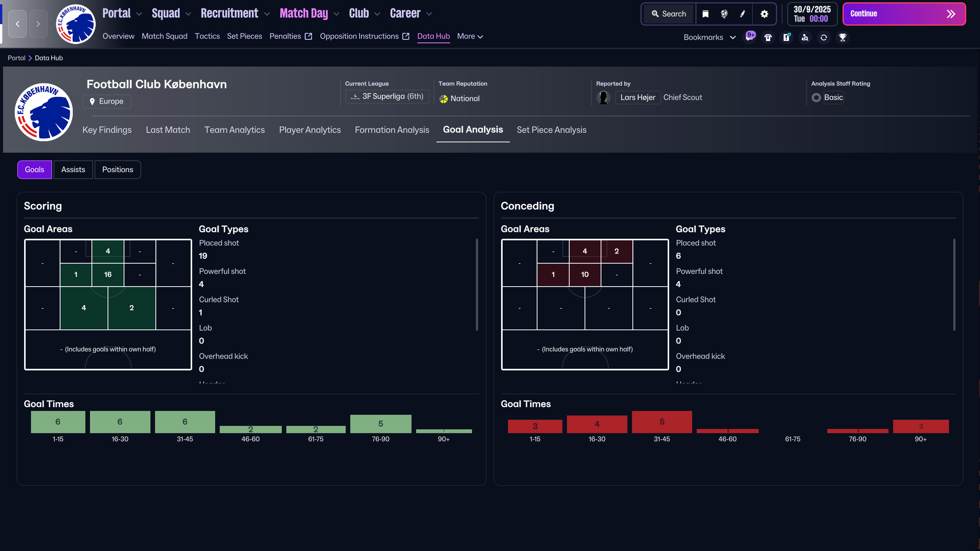Open the inbox messages icon showing 9+
Image resolution: width=980 pixels, height=551 pixels.
(x=750, y=37)
